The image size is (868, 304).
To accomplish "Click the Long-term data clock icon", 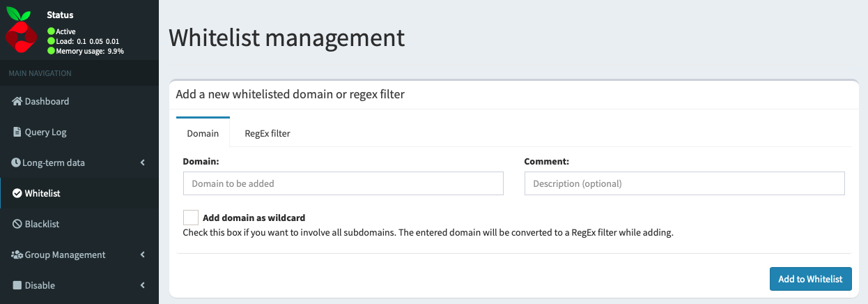I will click(17, 162).
